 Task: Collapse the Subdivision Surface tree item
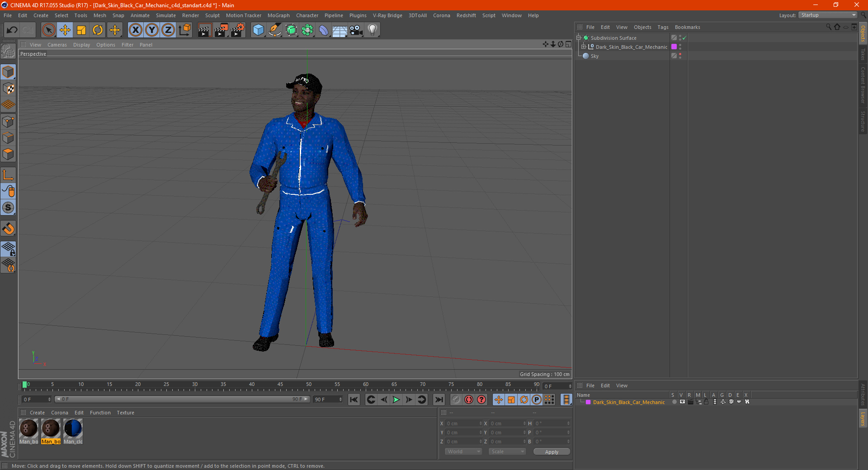[578, 38]
